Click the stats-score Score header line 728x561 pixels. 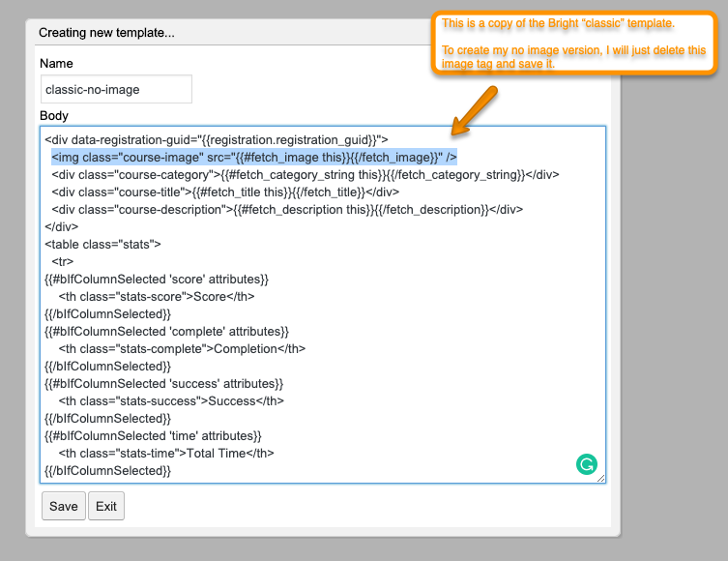click(x=157, y=297)
